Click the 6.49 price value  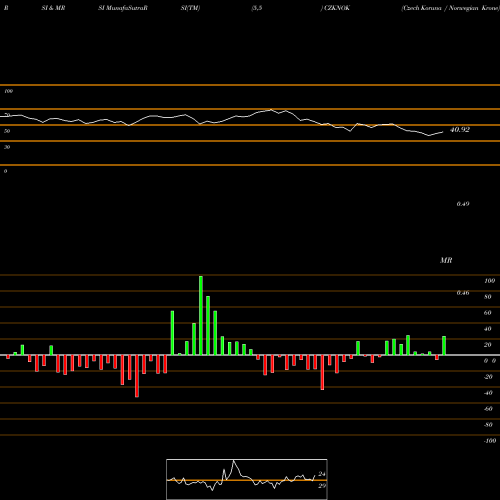coord(463,204)
